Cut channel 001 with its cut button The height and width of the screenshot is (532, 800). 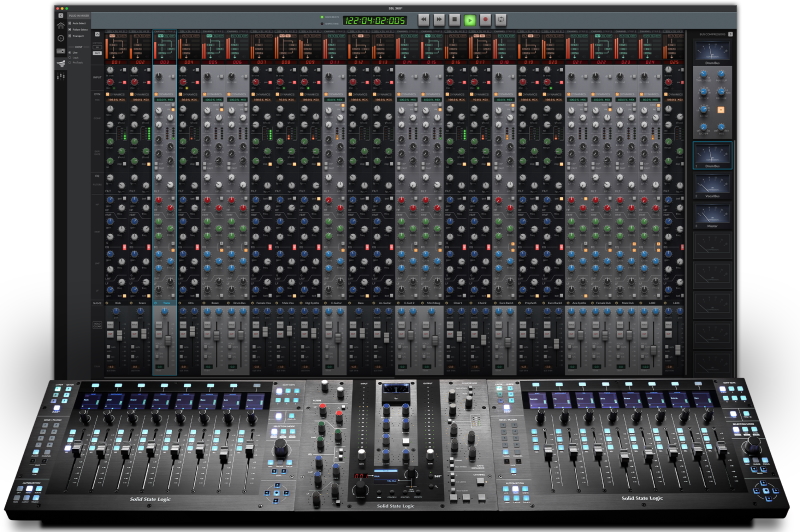[110, 333]
